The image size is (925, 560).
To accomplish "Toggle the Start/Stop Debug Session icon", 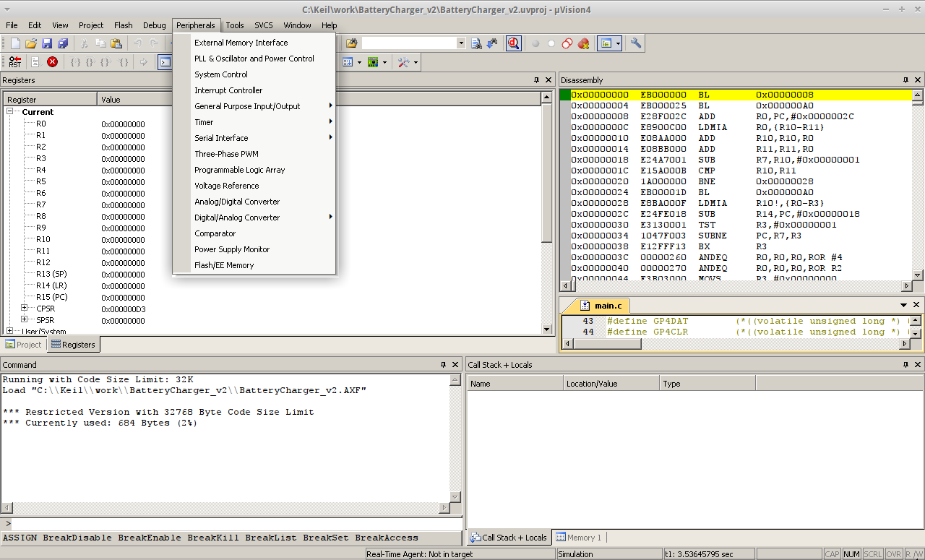I will pos(514,43).
